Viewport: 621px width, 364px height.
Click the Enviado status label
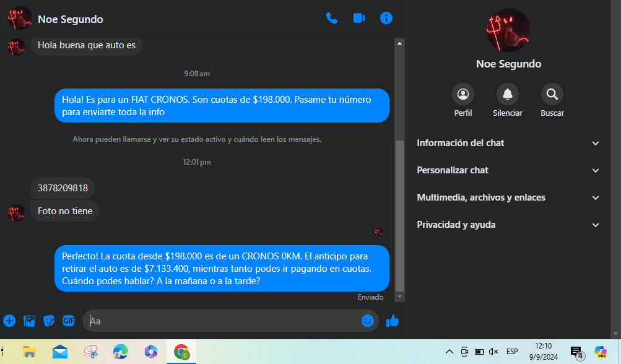pos(370,297)
